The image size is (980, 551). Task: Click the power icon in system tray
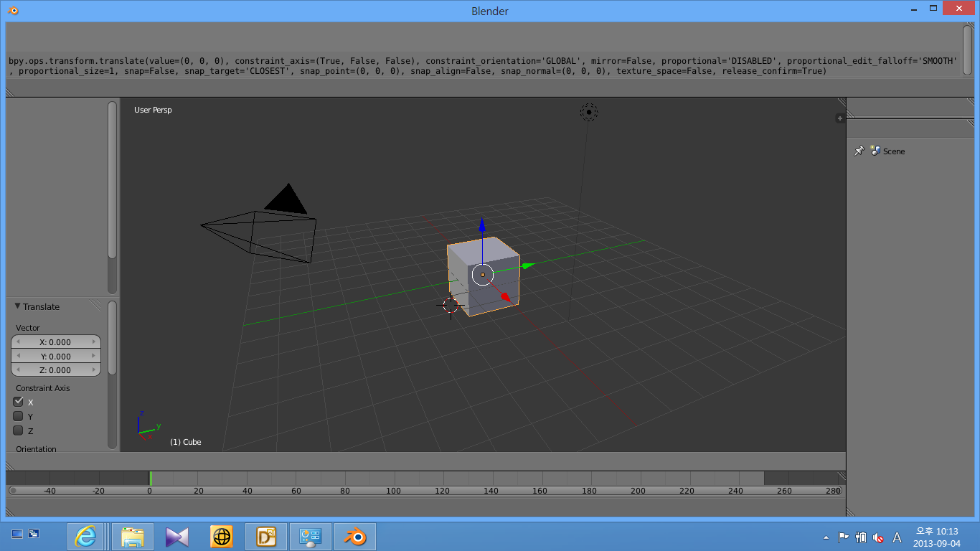coord(861,537)
